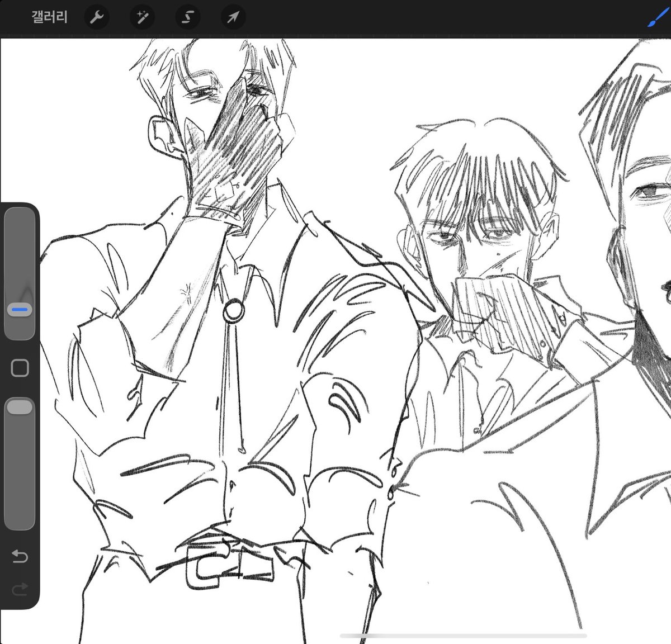This screenshot has height=644, width=671.
Task: Open the 갤러리 gallery view
Action: click(x=50, y=17)
